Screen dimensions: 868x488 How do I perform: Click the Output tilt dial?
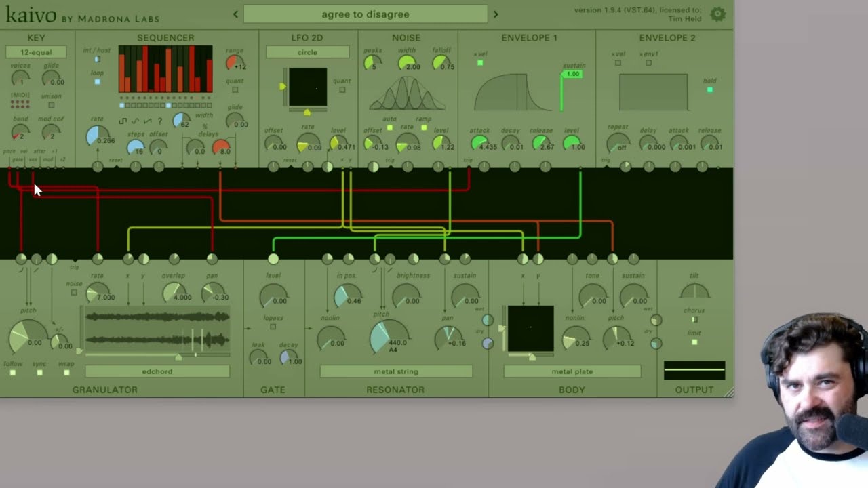[694, 292]
